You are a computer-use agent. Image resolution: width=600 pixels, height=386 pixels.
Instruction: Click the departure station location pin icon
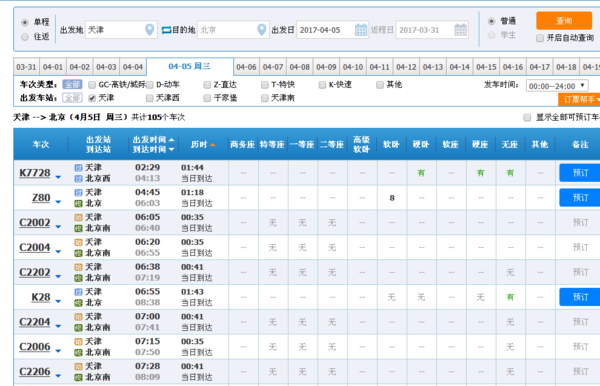[x=150, y=29]
